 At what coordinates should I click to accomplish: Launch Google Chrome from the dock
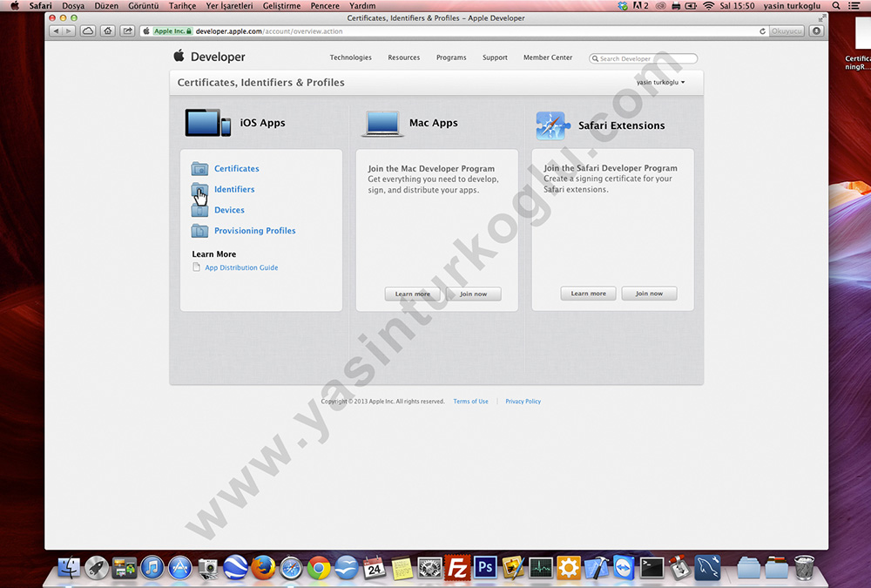[x=319, y=567]
